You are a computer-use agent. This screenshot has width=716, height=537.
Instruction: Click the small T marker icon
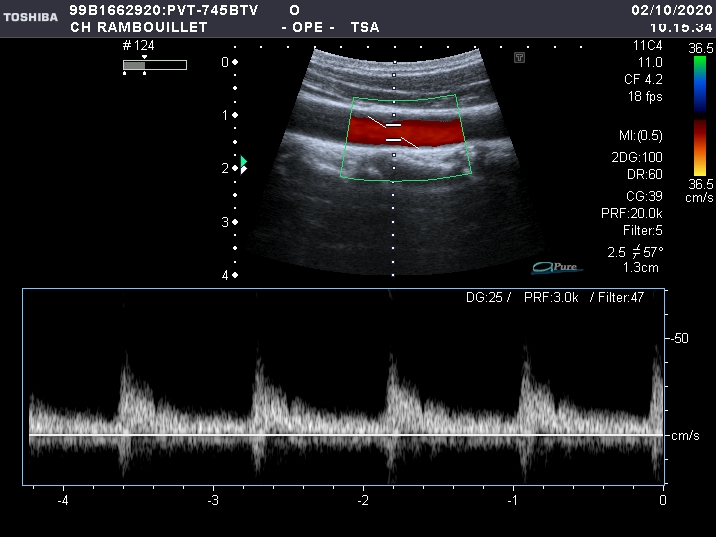point(519,58)
